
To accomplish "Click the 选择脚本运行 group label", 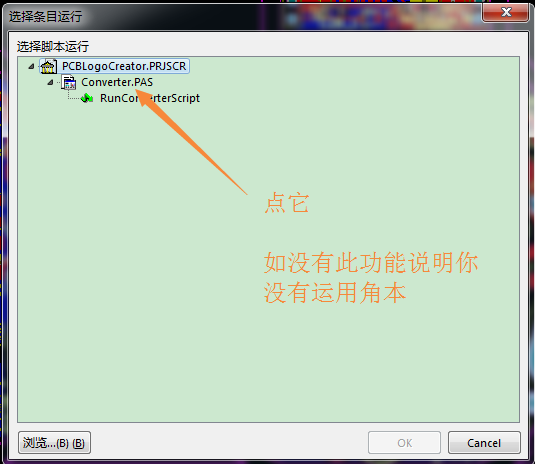I will point(53,46).
